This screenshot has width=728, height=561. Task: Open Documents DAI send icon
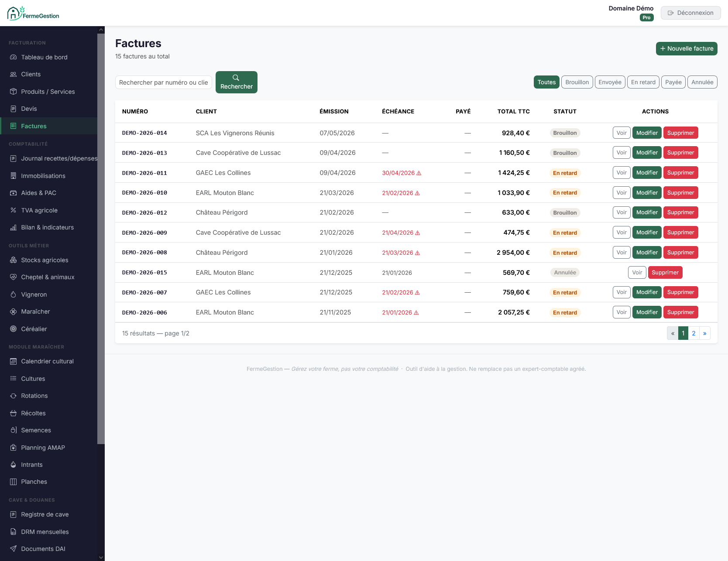point(13,549)
